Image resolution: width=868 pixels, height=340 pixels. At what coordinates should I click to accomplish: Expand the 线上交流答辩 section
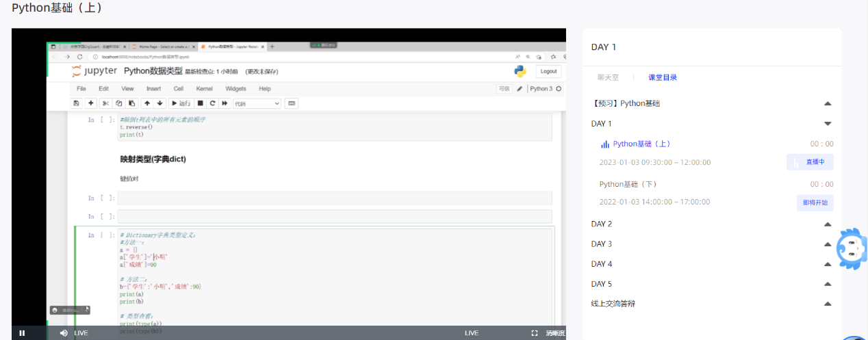(828, 304)
